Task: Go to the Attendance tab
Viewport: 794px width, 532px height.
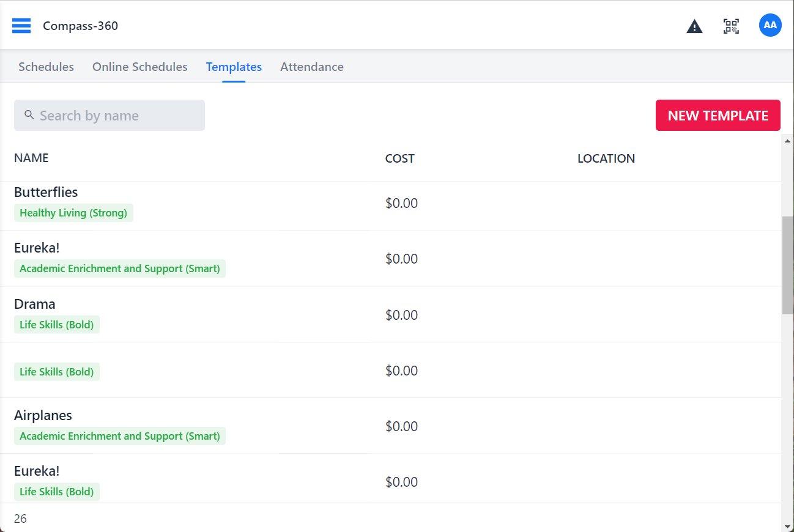Action: [x=311, y=67]
